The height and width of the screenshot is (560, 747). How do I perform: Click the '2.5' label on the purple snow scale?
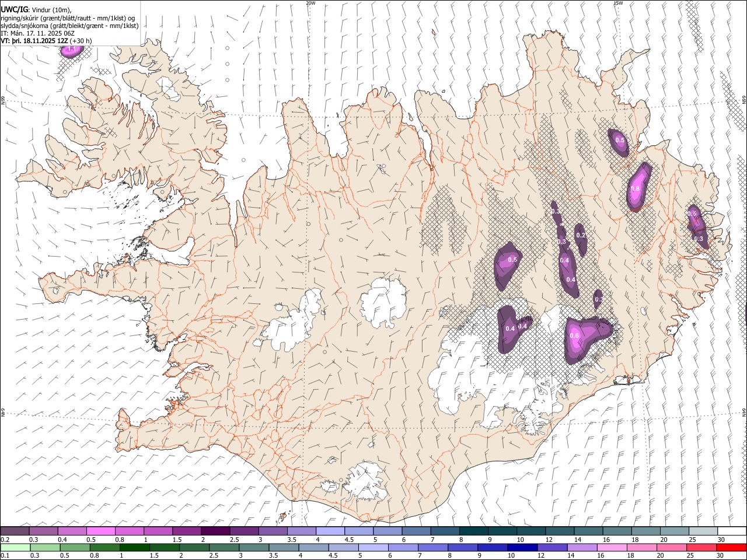pos(234,540)
